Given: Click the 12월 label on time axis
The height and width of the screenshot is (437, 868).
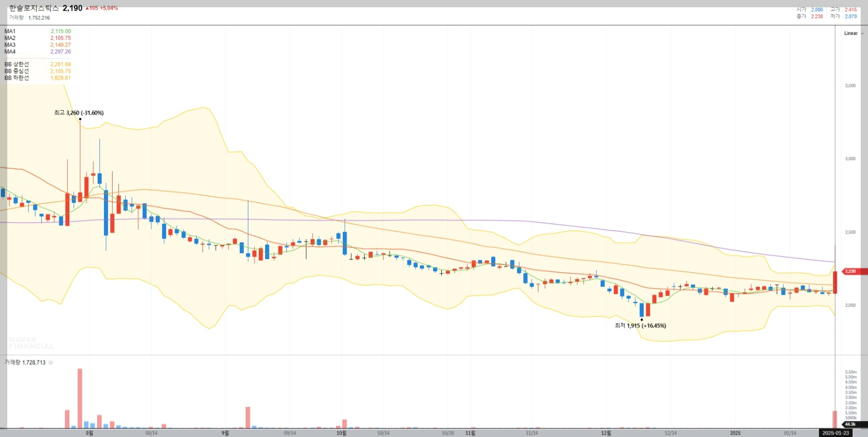Looking at the screenshot, I should tap(606, 433).
